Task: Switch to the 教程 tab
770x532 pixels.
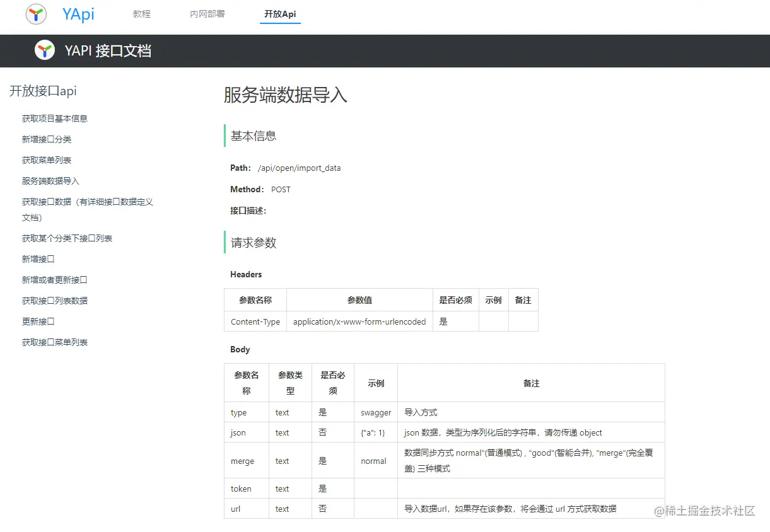Action: [142, 14]
